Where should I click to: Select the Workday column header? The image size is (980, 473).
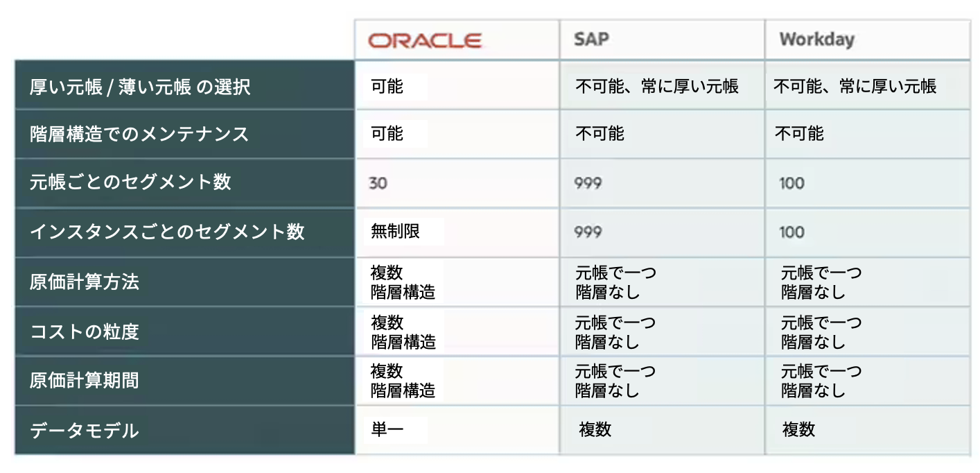[816, 40]
